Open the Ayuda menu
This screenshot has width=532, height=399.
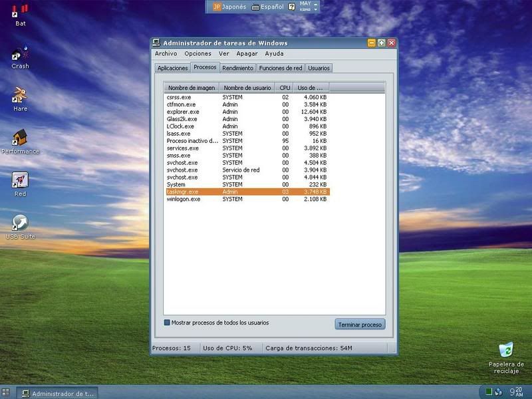[x=274, y=54]
